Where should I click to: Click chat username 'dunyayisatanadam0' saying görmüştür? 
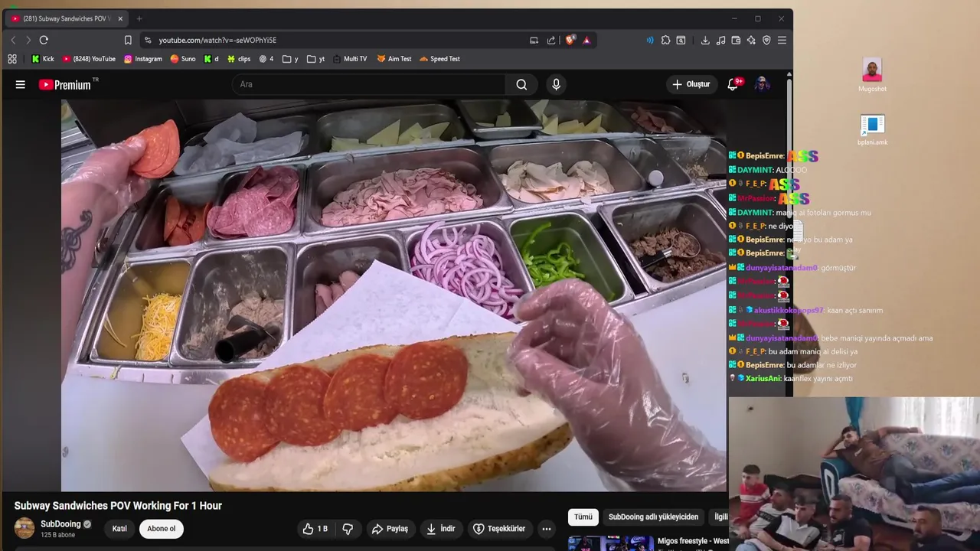782,268
